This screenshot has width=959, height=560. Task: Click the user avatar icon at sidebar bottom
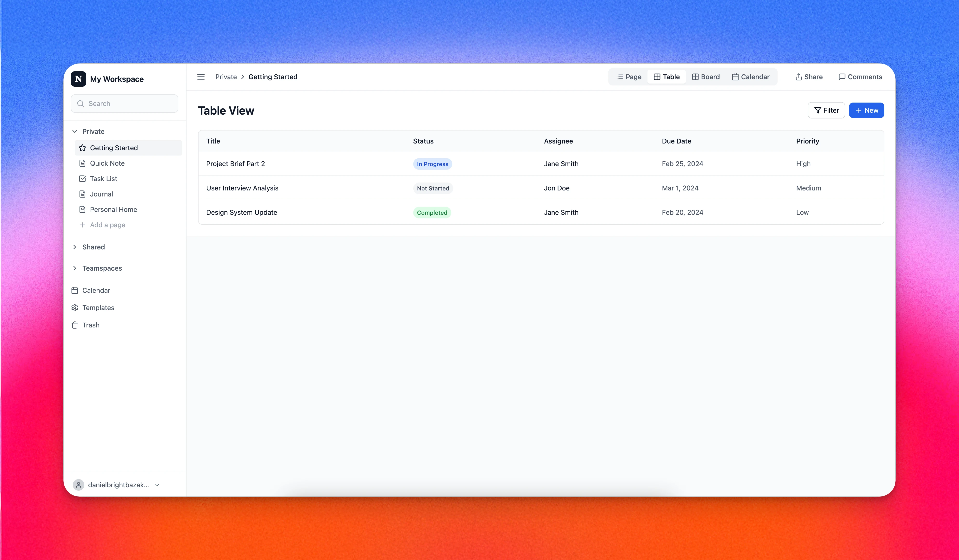coord(78,485)
